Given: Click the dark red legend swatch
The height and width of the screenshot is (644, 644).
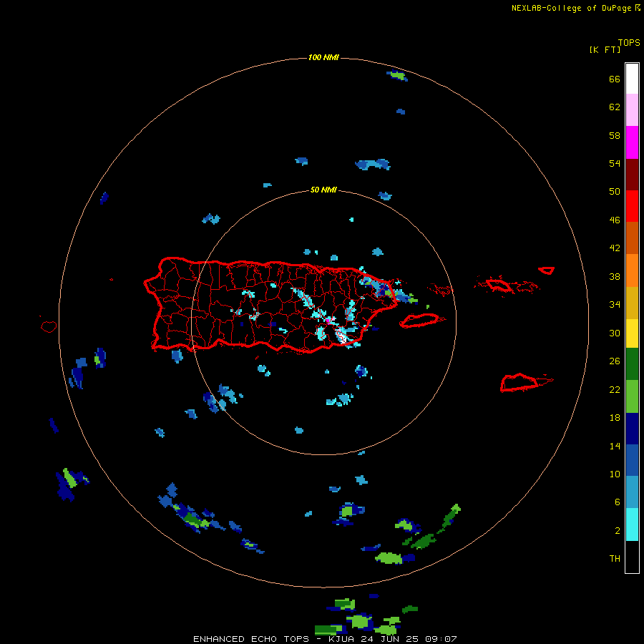Looking at the screenshot, I should (632, 174).
